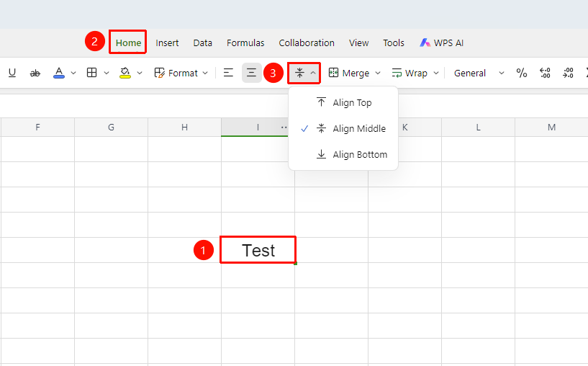Viewport: 588px width, 366px height.
Task: Open the Tools tab
Action: (x=394, y=43)
